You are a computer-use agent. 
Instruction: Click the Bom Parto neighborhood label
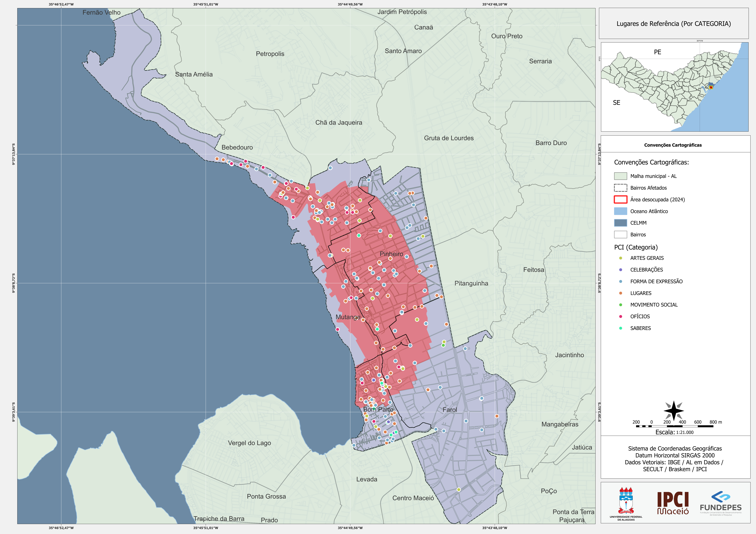coord(378,409)
